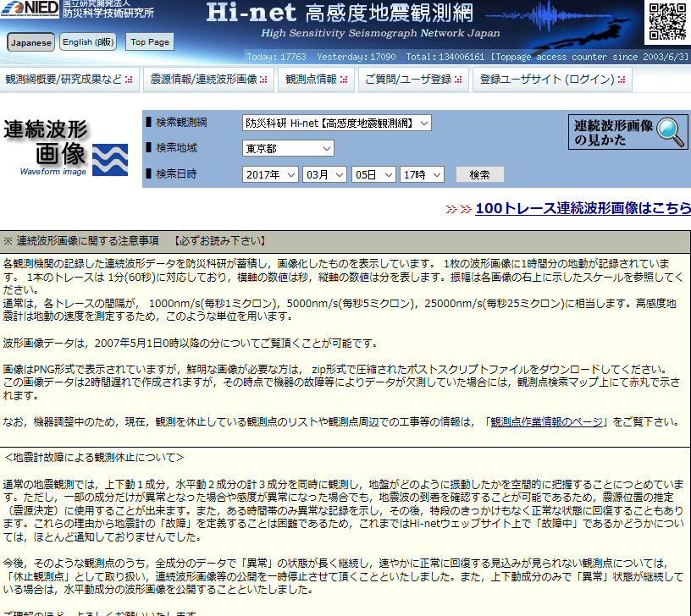Open the 検索観測網 network dropdown
Image resolution: width=691 pixels, height=616 pixels.
pos(337,123)
